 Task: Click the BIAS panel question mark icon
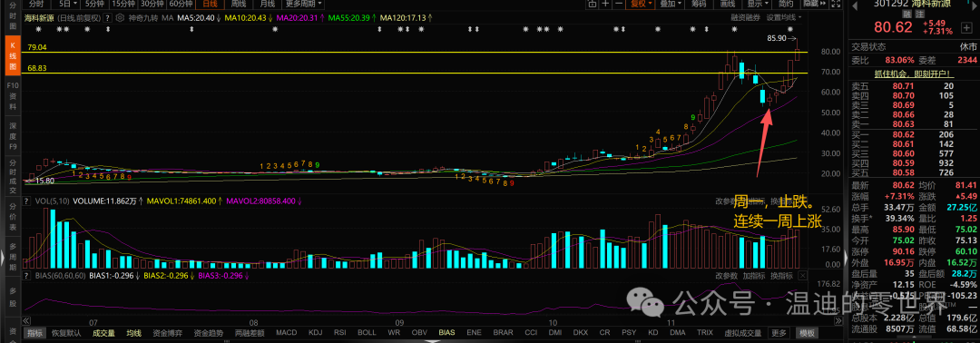point(26,275)
